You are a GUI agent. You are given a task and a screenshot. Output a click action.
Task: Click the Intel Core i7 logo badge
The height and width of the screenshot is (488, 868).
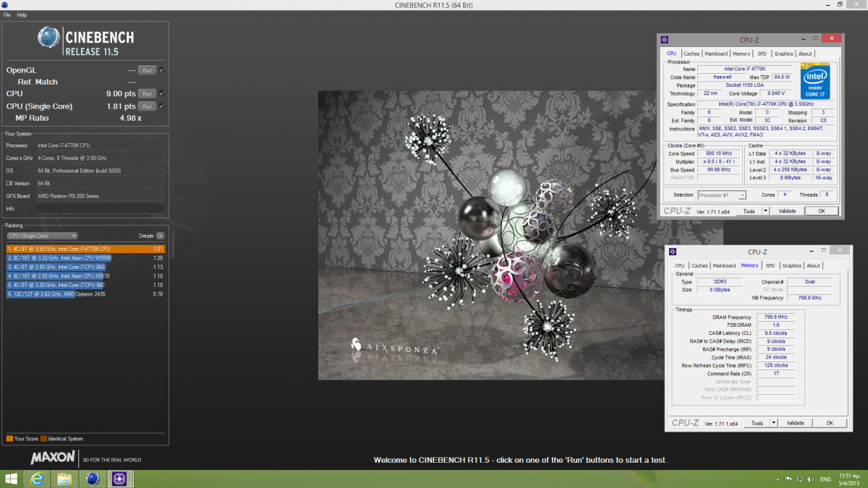tap(815, 82)
